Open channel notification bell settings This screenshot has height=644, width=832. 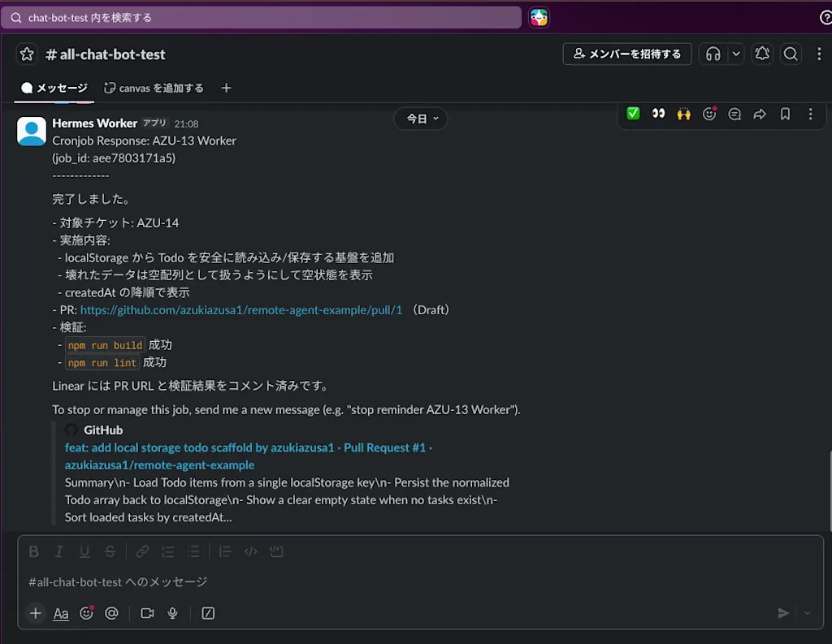click(x=762, y=54)
